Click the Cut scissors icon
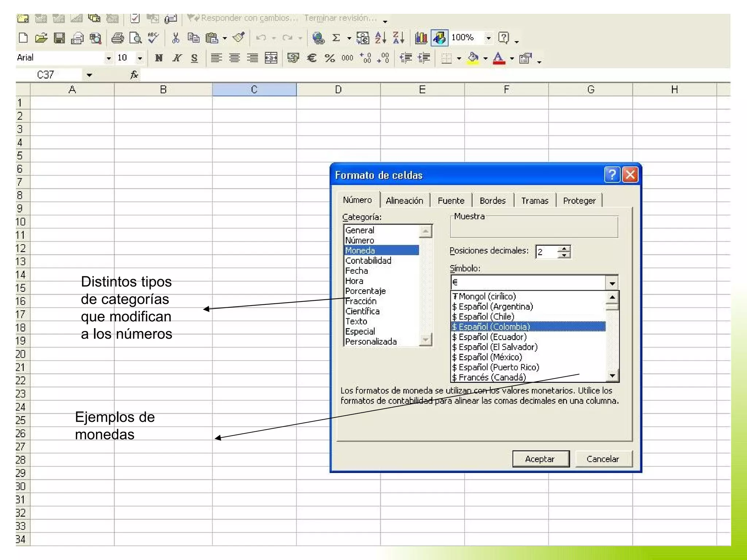This screenshot has height=560, width=747. [x=176, y=38]
